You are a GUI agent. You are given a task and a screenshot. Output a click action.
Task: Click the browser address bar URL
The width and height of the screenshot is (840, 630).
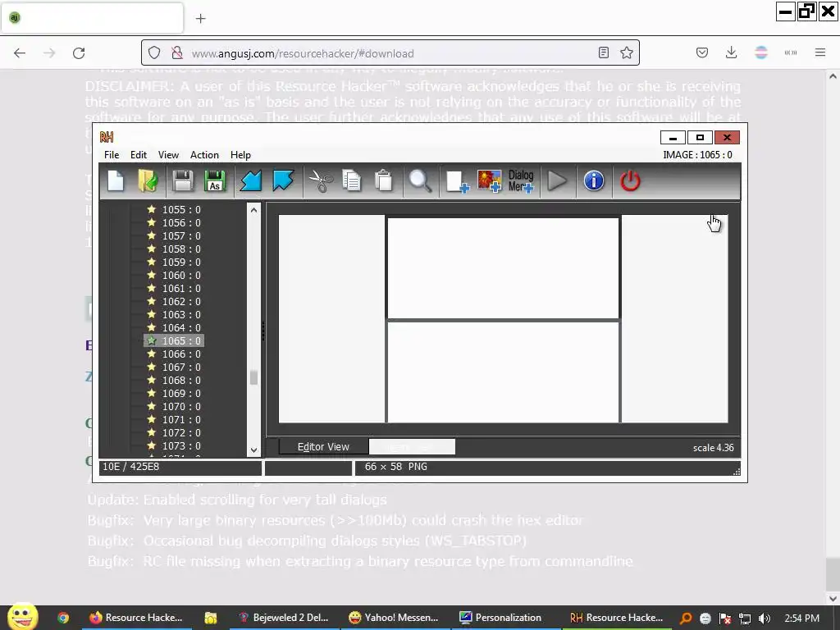303,53
